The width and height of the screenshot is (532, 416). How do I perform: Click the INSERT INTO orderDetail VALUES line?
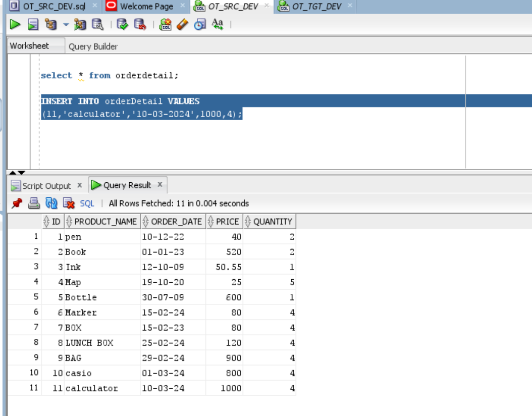pyautogui.click(x=120, y=101)
